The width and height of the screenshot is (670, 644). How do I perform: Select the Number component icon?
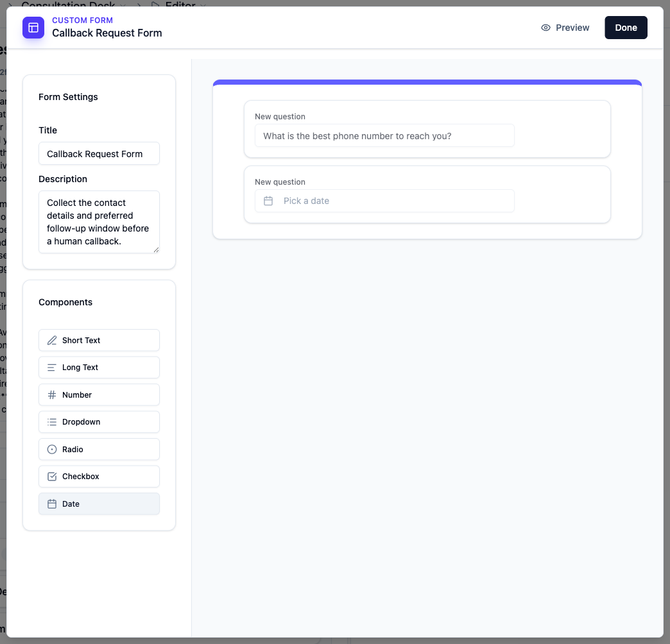coord(52,394)
